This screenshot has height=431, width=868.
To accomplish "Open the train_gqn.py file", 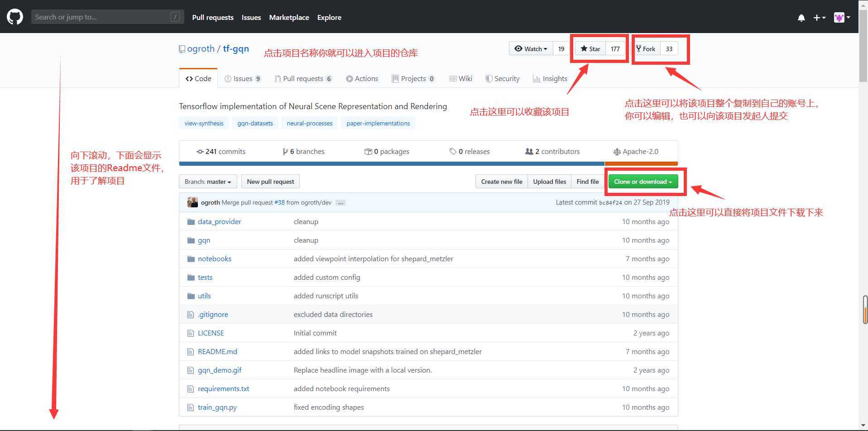I will [217, 407].
